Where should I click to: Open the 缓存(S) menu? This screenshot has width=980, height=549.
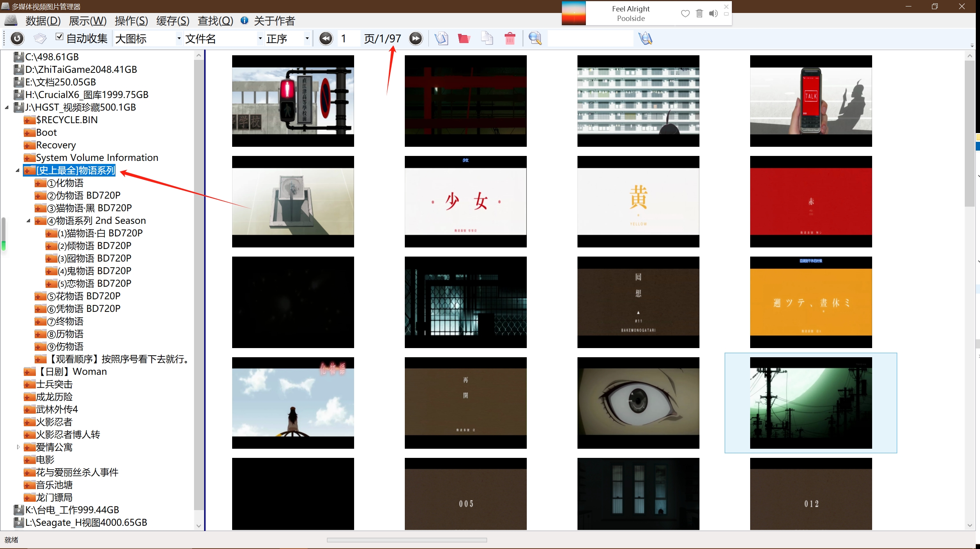coord(173,21)
